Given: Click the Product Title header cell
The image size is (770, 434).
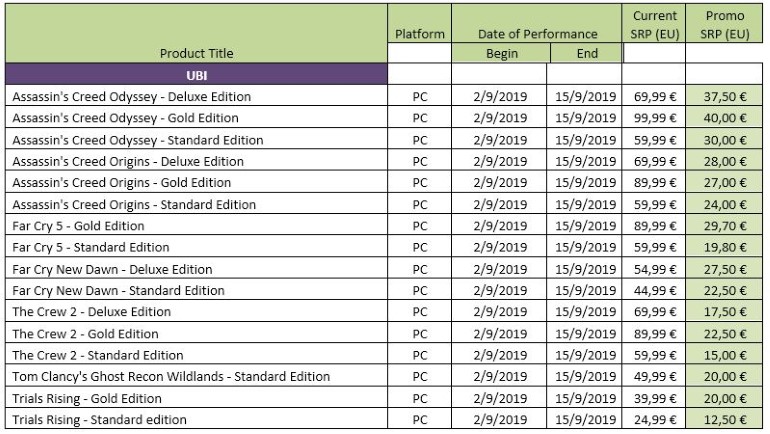Looking at the screenshot, I should coord(196,53).
